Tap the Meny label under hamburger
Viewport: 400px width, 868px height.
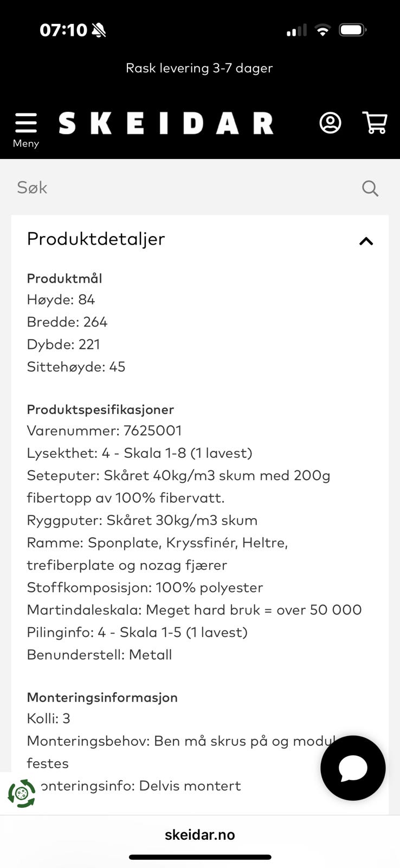pos(26,143)
